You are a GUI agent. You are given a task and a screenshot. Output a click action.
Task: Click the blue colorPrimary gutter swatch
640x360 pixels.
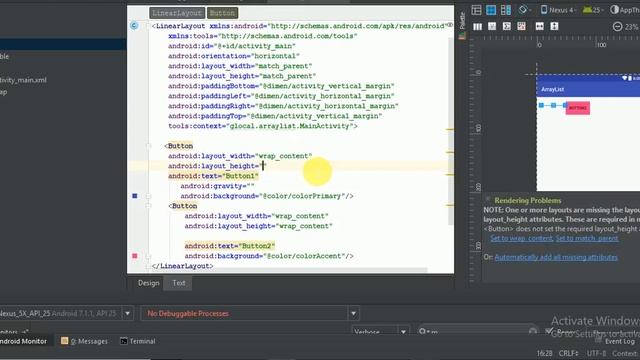click(x=135, y=196)
